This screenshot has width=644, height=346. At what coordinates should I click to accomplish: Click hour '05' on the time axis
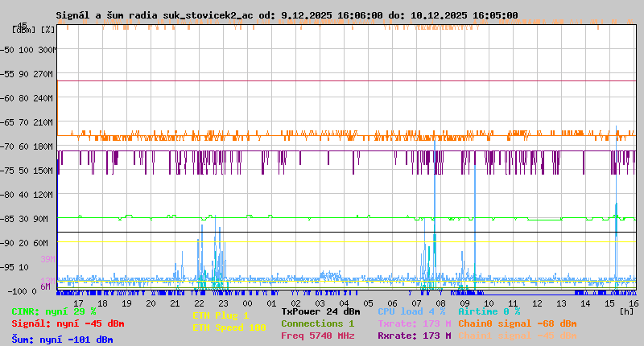[x=369, y=303]
